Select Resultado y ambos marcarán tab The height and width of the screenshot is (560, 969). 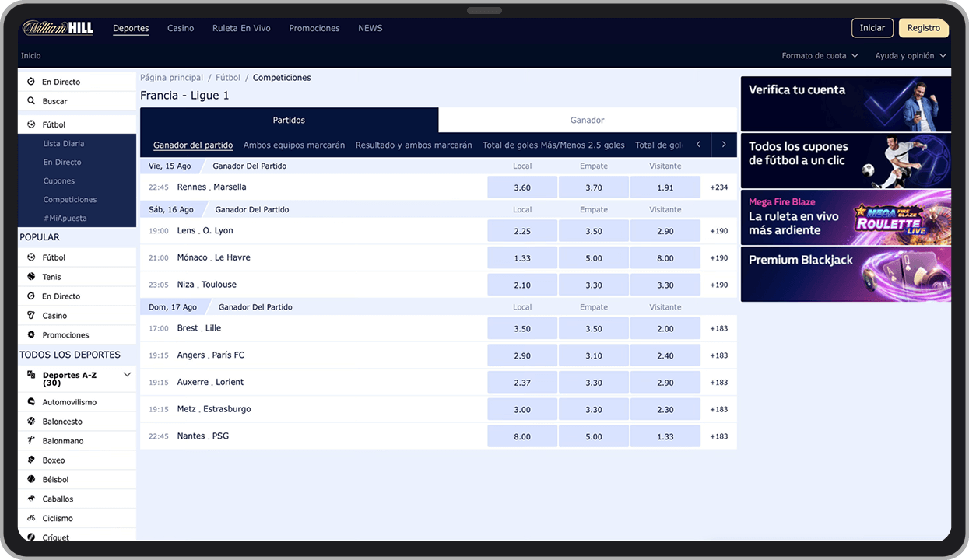tap(414, 145)
